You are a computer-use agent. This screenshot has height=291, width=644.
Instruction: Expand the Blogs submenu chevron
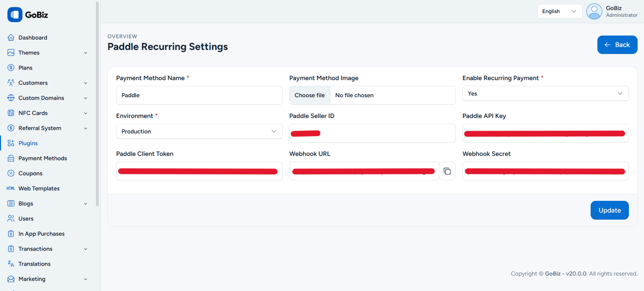(x=86, y=204)
